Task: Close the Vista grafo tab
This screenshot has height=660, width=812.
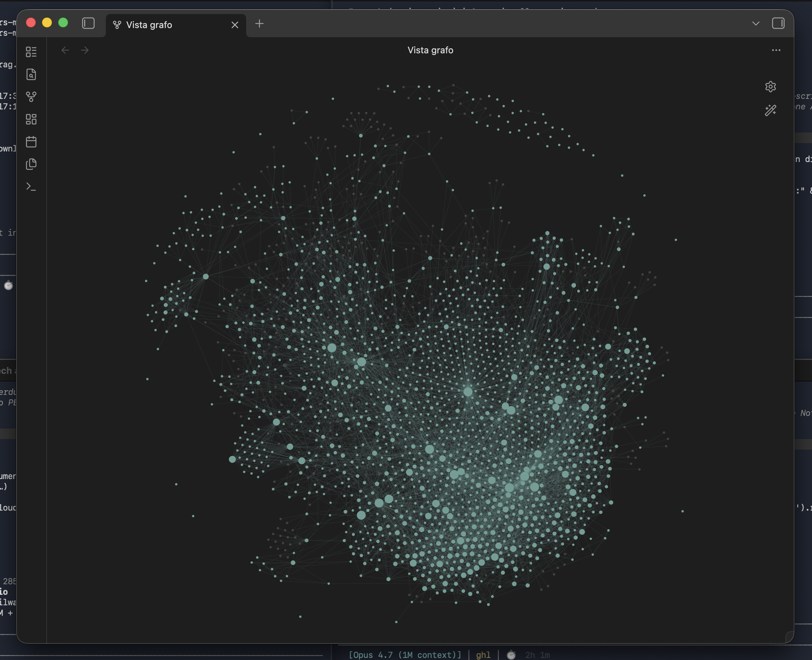Action: pyautogui.click(x=235, y=25)
